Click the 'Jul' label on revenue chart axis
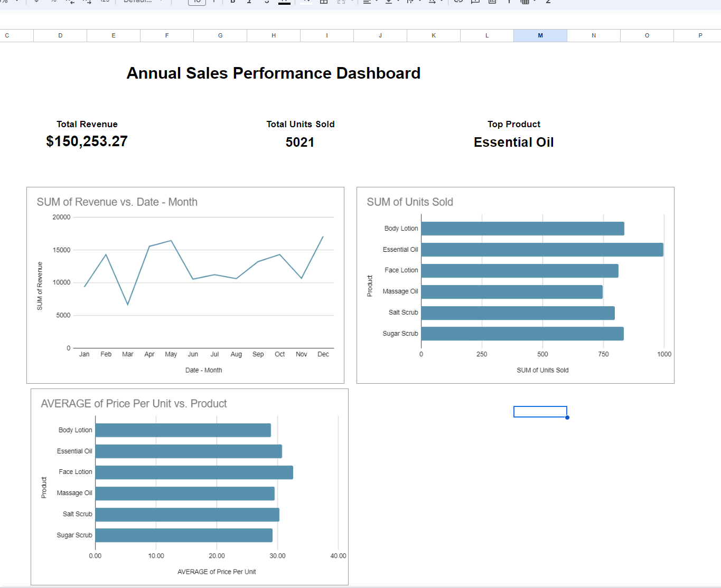 pos(214,354)
